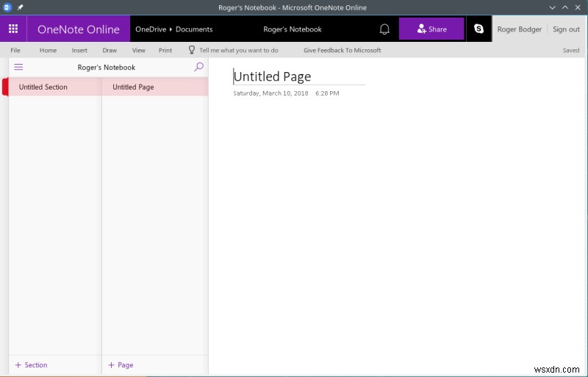Click Roger's Notebook title in header
The height and width of the screenshot is (377, 588).
(293, 29)
